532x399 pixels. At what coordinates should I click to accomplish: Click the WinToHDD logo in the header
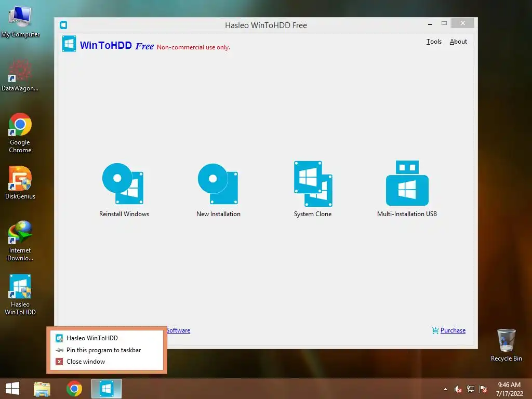[69, 44]
